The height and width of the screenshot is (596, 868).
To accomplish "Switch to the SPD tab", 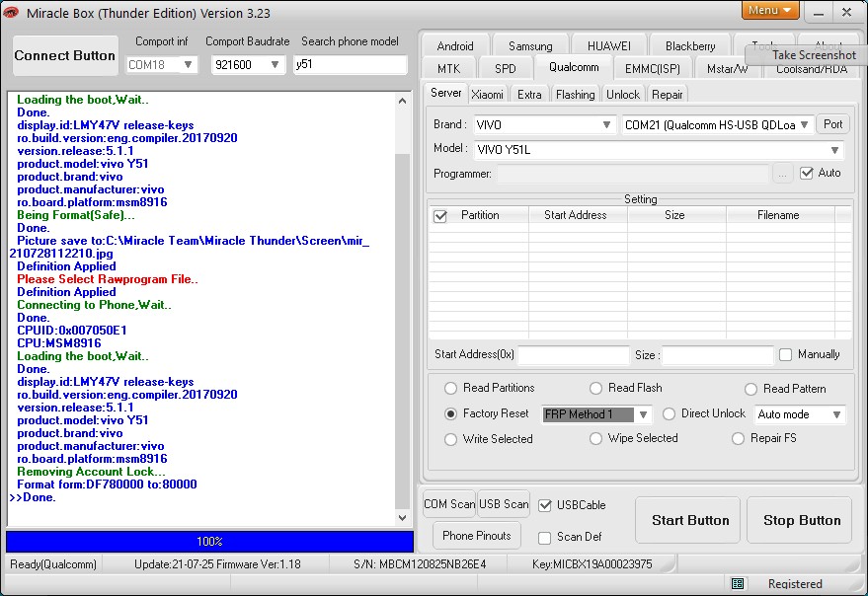I will click(506, 69).
